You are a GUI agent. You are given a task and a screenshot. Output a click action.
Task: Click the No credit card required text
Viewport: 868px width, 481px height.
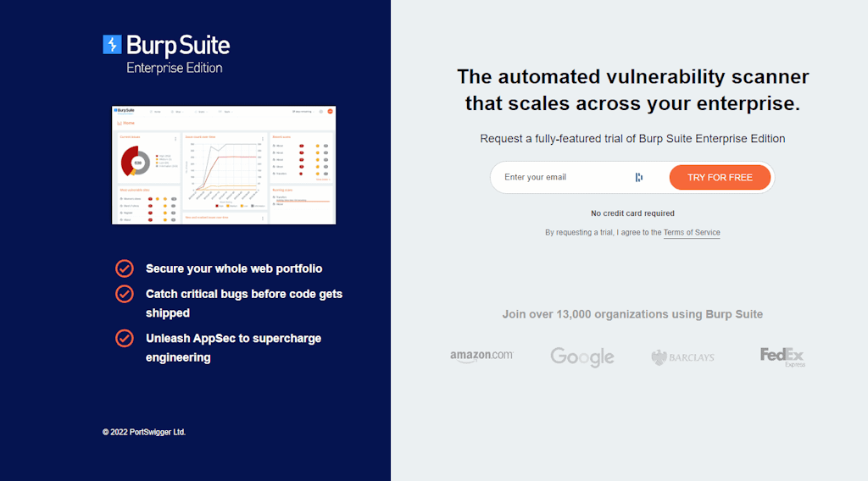(x=632, y=213)
